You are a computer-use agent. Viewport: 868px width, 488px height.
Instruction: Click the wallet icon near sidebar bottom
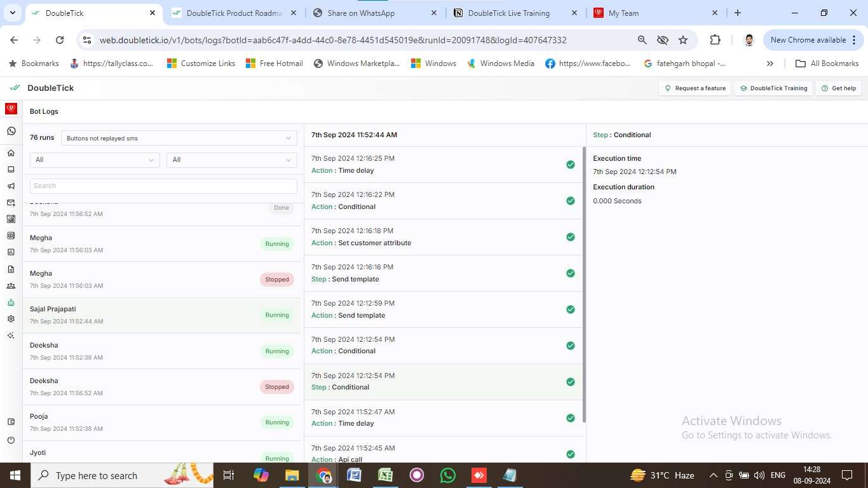(11, 422)
